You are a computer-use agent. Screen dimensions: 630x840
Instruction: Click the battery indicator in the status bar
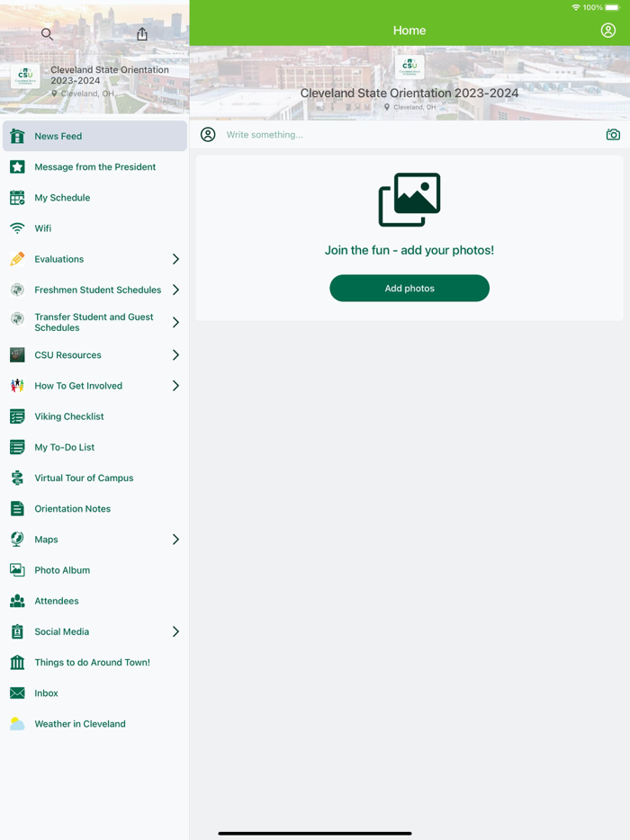coord(612,7)
